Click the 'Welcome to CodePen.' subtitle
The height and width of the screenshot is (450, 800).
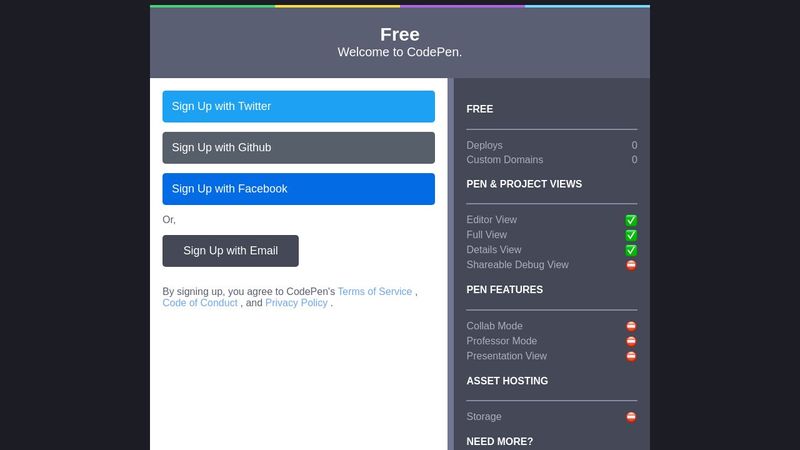(399, 52)
